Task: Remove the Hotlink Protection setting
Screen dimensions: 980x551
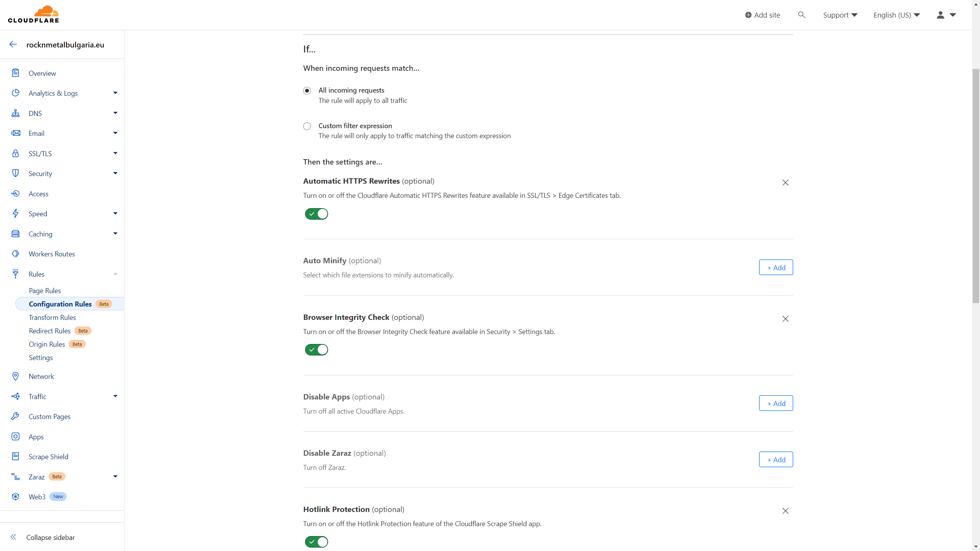Action: click(785, 511)
